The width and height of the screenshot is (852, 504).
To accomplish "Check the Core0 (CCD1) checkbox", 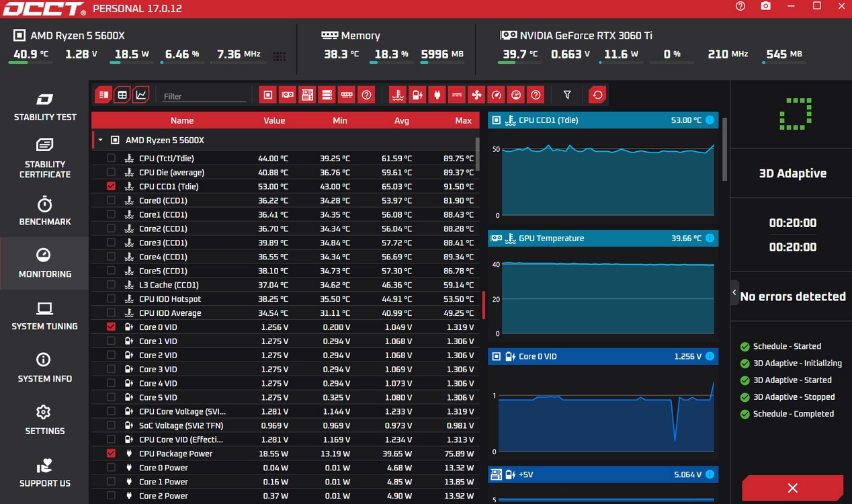I will pos(111,200).
